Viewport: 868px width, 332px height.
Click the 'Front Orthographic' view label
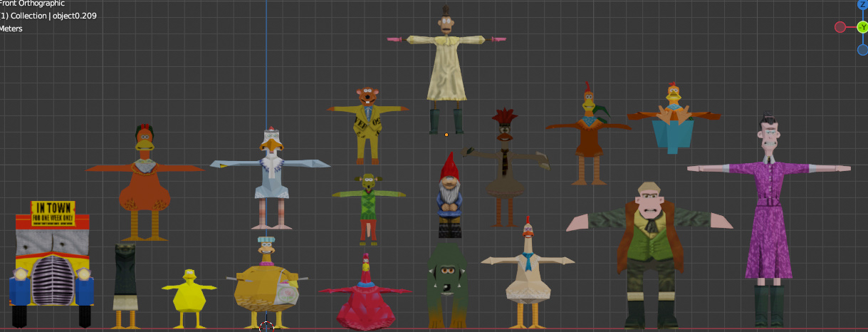(x=32, y=4)
